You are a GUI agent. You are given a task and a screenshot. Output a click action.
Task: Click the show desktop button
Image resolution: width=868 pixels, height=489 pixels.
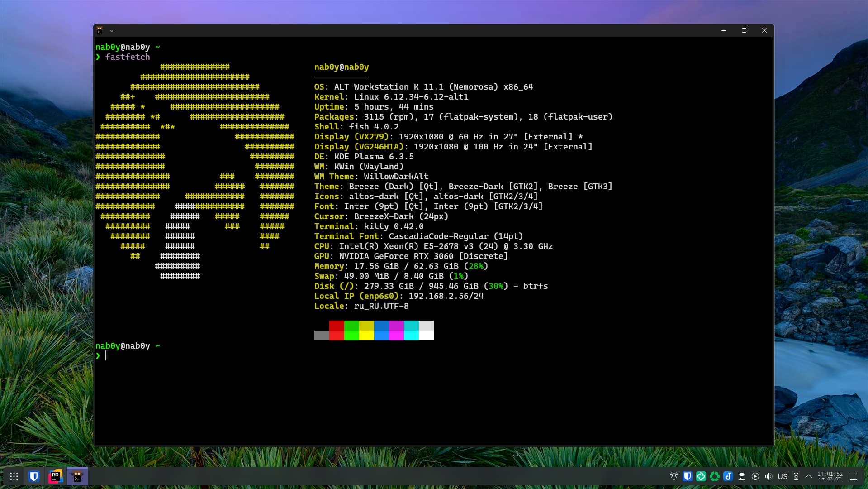pyautogui.click(x=854, y=476)
